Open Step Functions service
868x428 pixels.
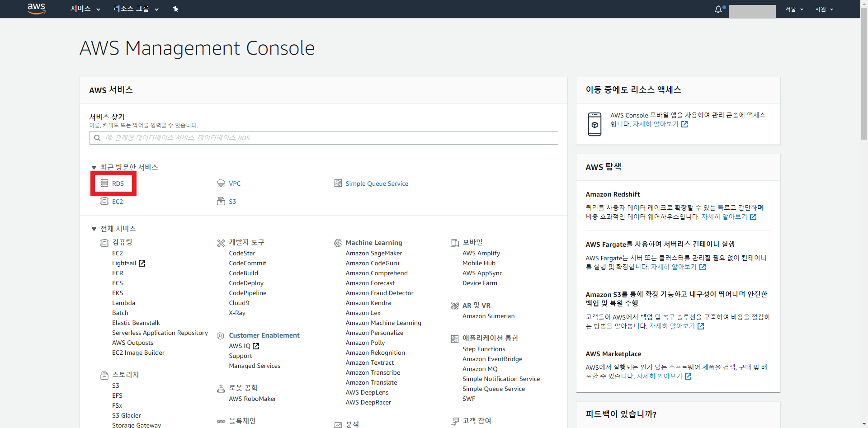click(x=484, y=349)
